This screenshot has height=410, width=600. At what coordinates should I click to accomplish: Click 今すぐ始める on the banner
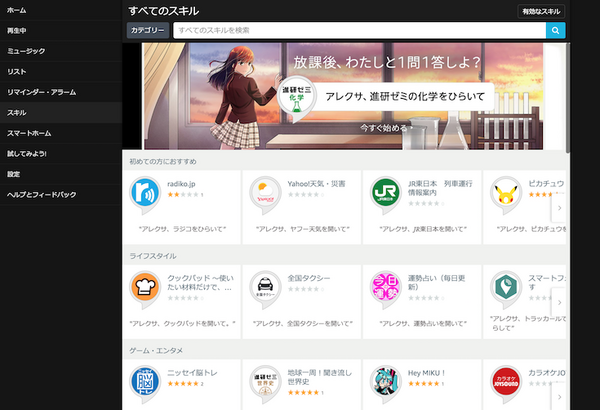386,129
